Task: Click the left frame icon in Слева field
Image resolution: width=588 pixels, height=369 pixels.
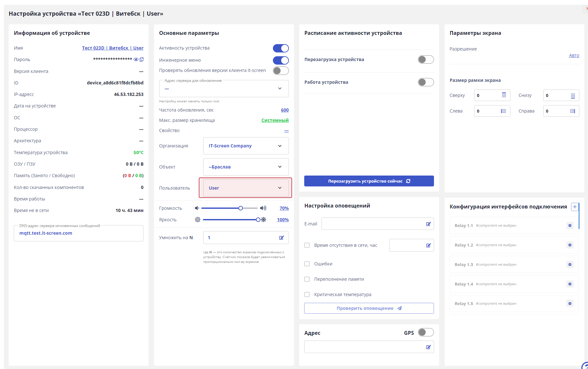Action: [504, 111]
